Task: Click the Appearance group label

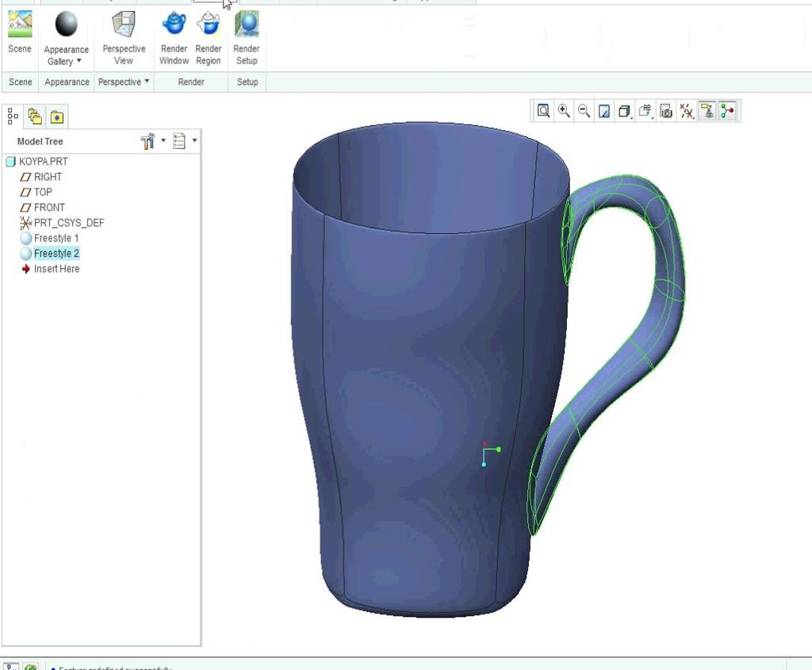Action: [67, 82]
